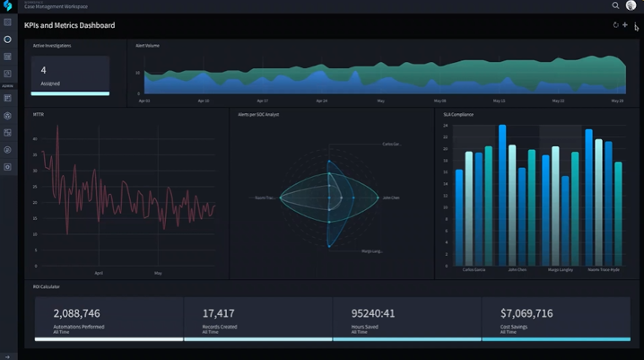Click the Hours Saved 95240:41 tile
The height and width of the screenshot is (360, 644).
click(x=406, y=320)
